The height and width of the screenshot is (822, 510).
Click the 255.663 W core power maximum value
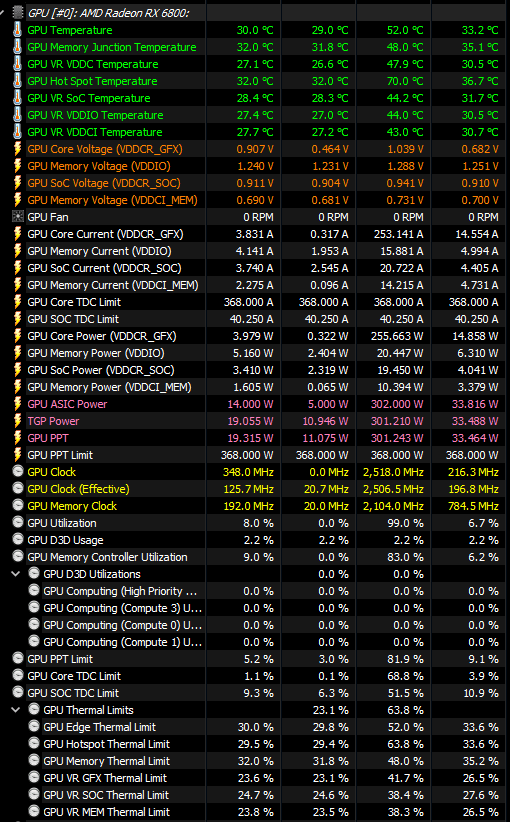397,336
